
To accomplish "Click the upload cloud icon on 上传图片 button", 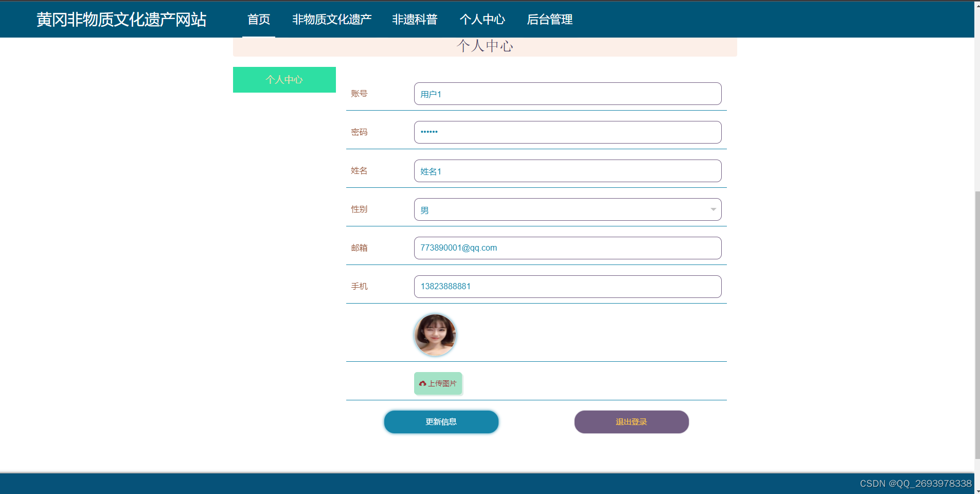I will 422,383.
